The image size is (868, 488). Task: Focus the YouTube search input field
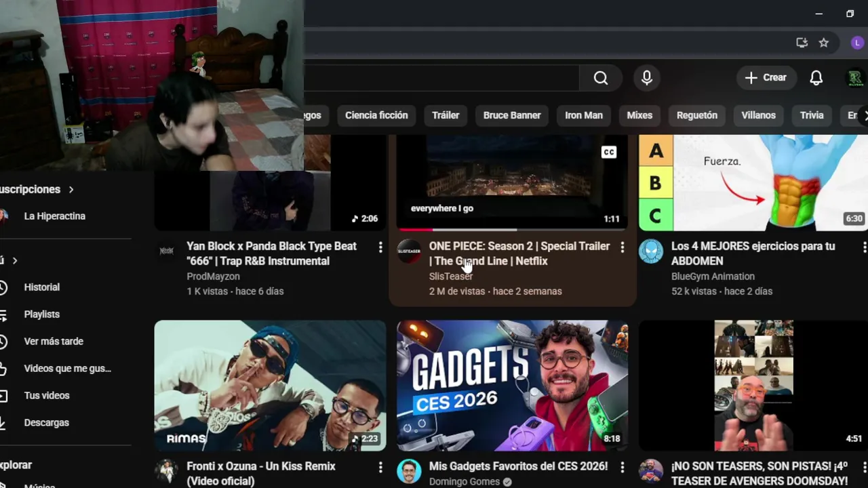pos(441,78)
